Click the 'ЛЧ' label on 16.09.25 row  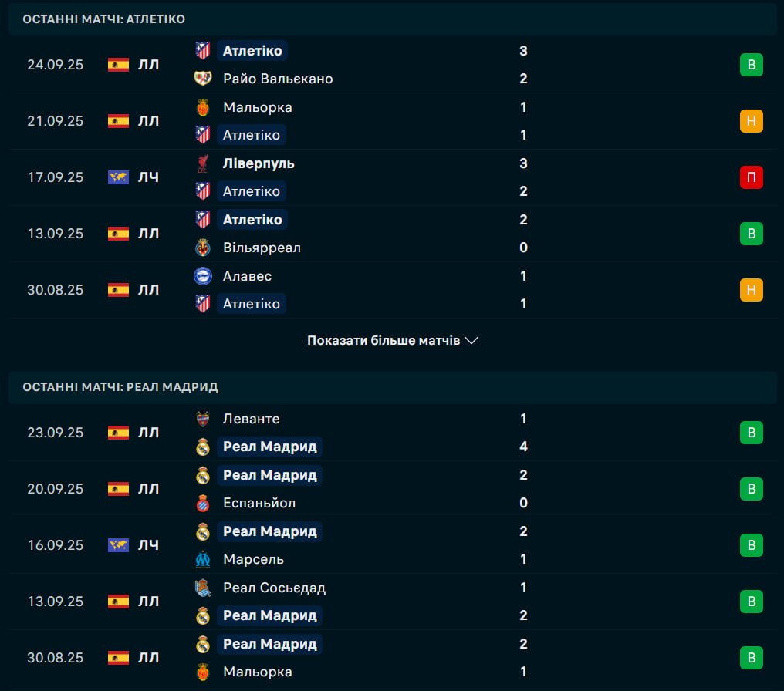click(x=148, y=545)
